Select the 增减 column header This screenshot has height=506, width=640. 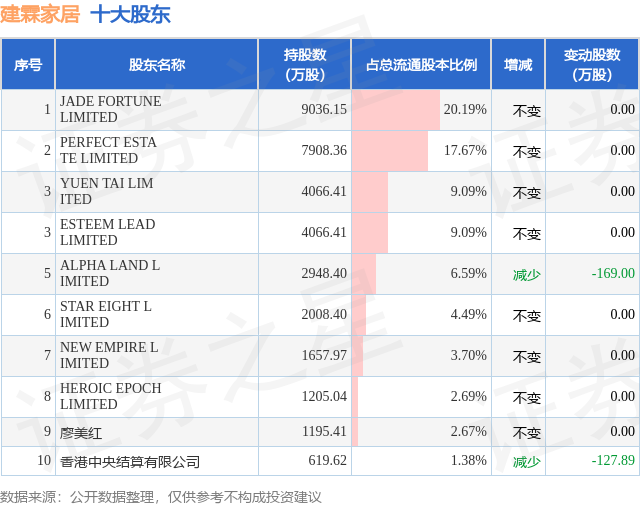click(x=518, y=64)
